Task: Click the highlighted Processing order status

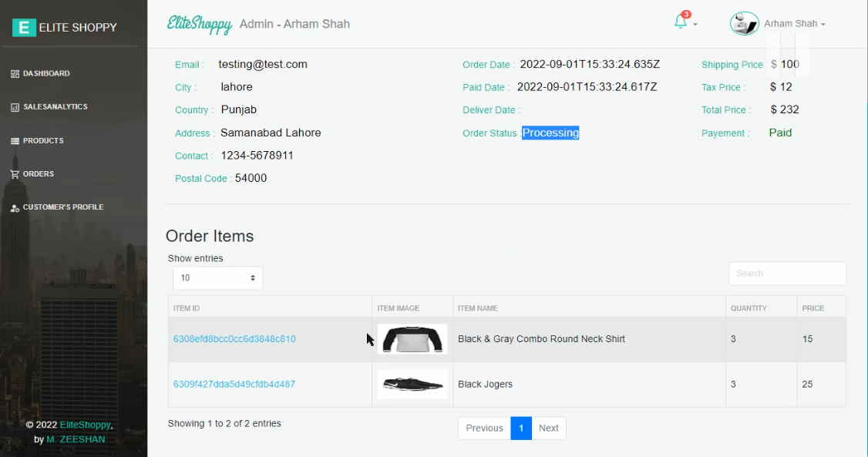Action: coord(550,133)
